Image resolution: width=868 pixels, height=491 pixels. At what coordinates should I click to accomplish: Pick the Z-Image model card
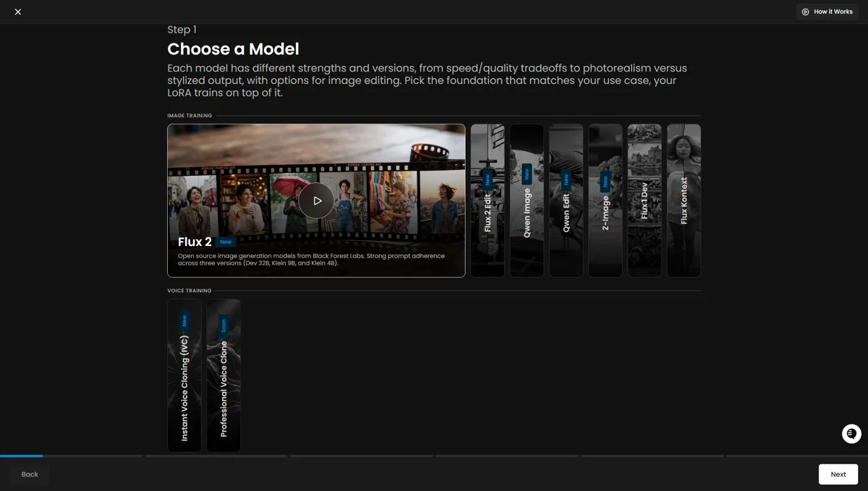605,200
